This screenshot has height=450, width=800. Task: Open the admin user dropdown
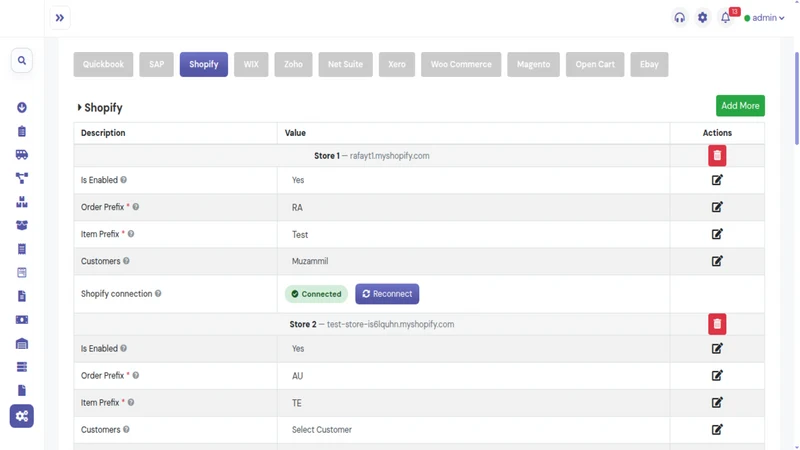click(764, 18)
